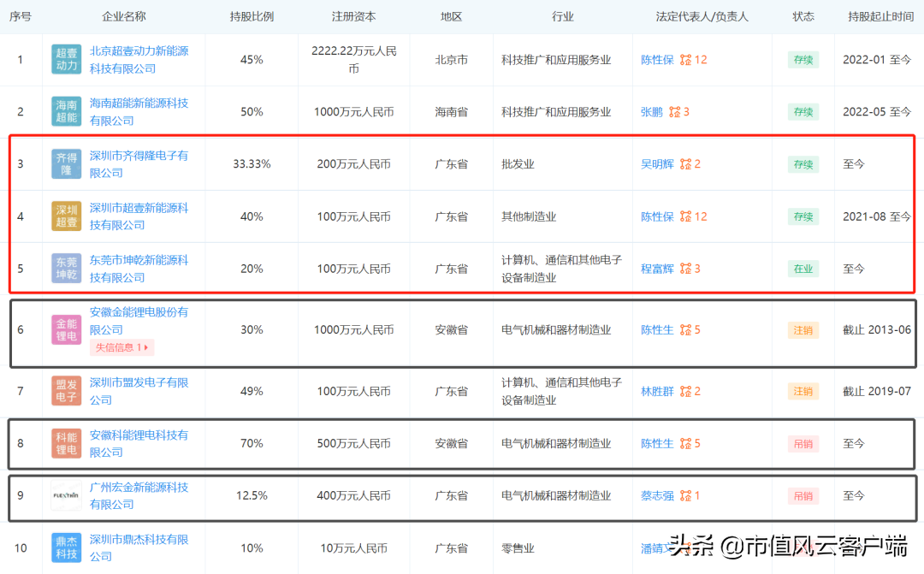Screen dimensions: 924x574
Task: Open 北京超壹动力新能源科技有限公司 company page
Action: [x=139, y=60]
